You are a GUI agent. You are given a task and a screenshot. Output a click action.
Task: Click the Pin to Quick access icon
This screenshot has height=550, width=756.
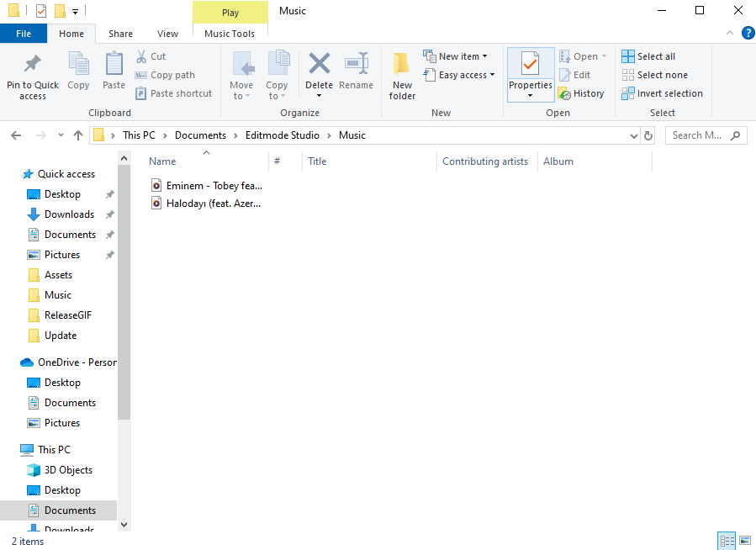pyautogui.click(x=33, y=64)
